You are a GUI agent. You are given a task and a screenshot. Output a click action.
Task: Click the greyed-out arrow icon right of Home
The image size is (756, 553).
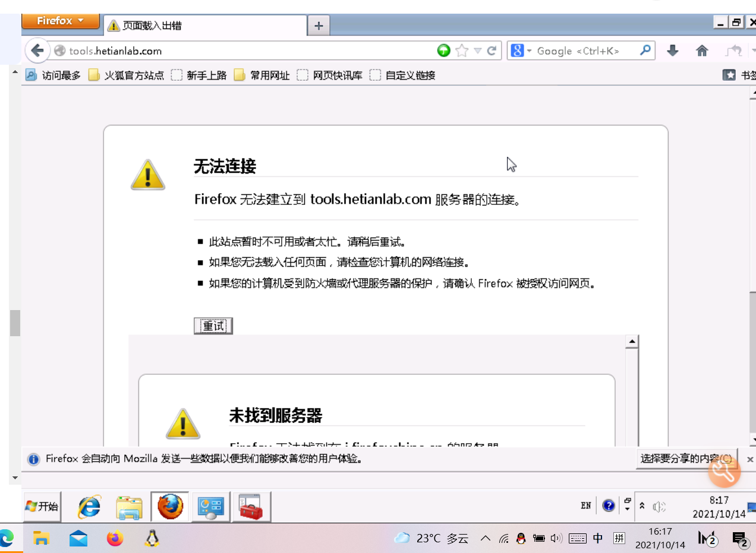tap(733, 50)
